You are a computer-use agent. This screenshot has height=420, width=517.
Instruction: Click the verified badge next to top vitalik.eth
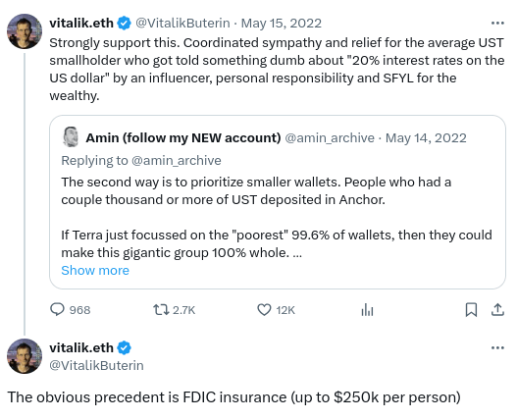point(125,24)
